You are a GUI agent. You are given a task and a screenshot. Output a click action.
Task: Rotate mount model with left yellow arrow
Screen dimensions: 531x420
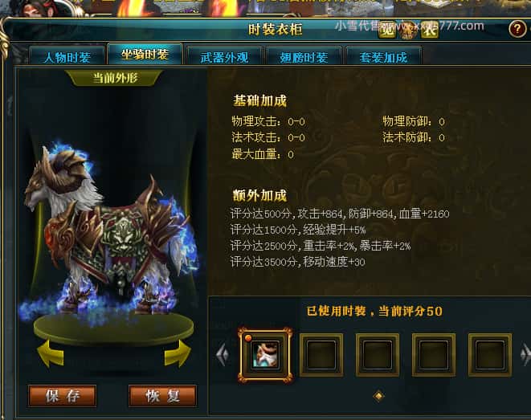point(51,354)
